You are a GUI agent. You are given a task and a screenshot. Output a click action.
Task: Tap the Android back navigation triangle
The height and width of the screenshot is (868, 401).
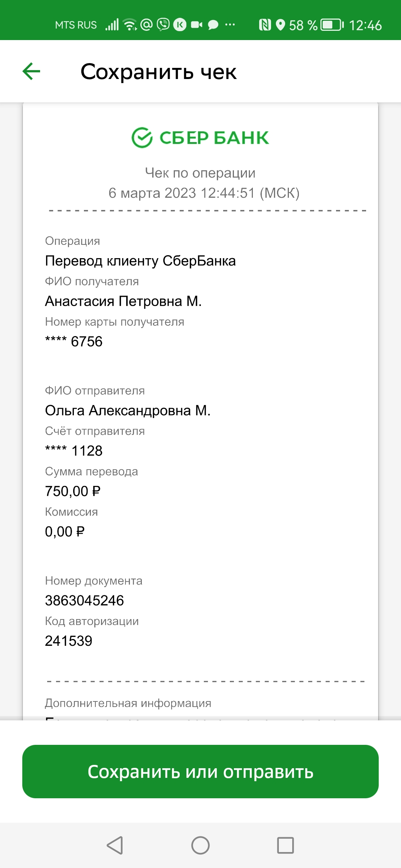click(115, 845)
